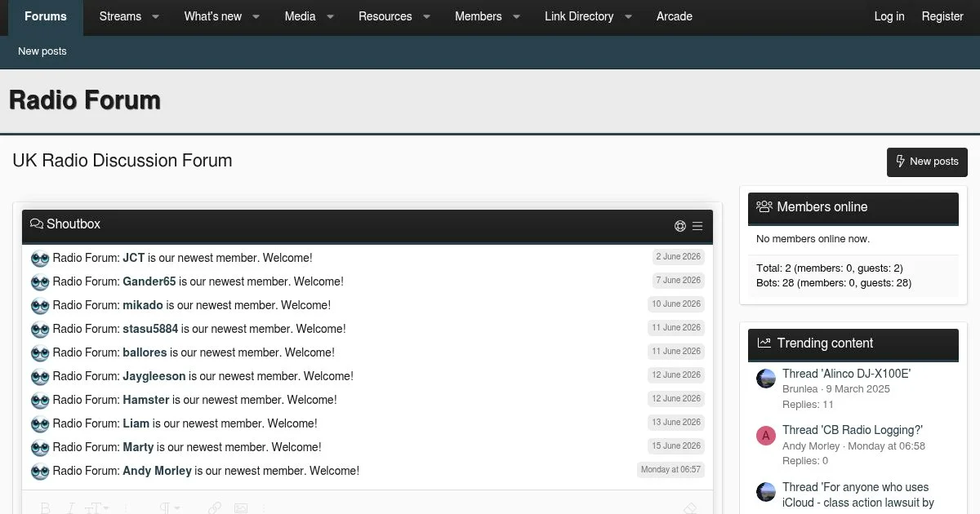The width and height of the screenshot is (980, 514).
Task: Remove formatting with the eraser icon
Action: point(690,508)
